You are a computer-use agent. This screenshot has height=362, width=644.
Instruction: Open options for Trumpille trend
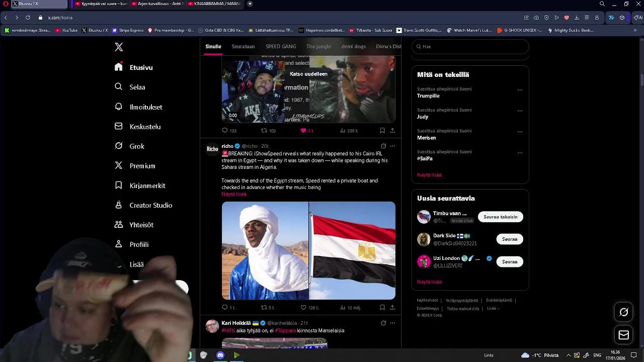(520, 90)
